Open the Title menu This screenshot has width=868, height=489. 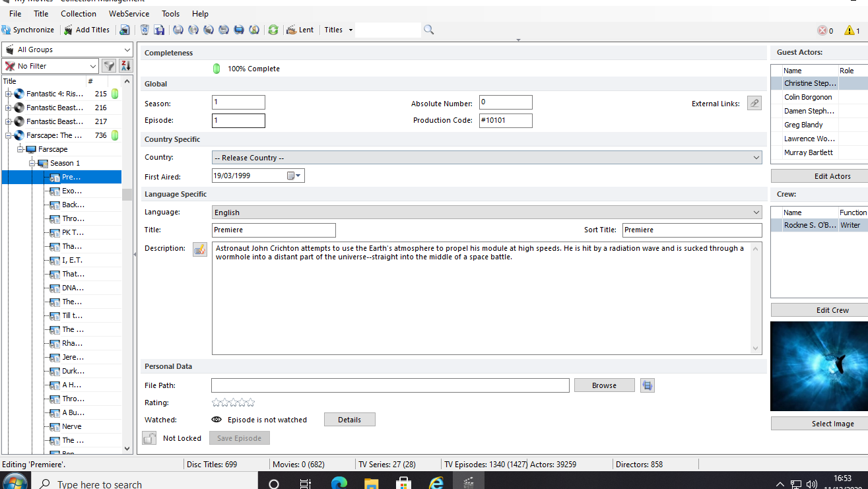pos(41,13)
